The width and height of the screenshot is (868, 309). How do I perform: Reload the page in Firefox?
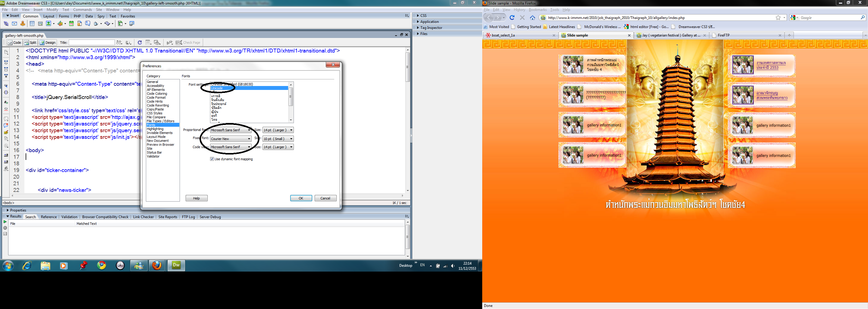[x=512, y=18]
